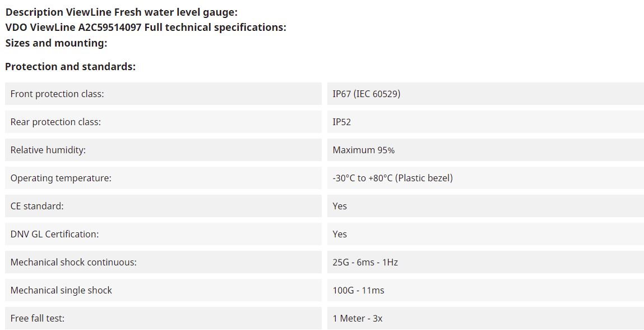This screenshot has height=330, width=644.
Task: Click the 'Mechanical single shock' label
Action: [x=61, y=290]
